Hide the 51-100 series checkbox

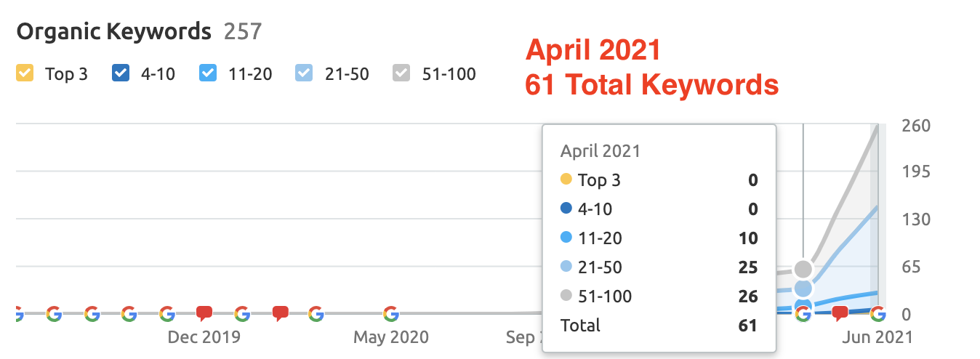401,73
